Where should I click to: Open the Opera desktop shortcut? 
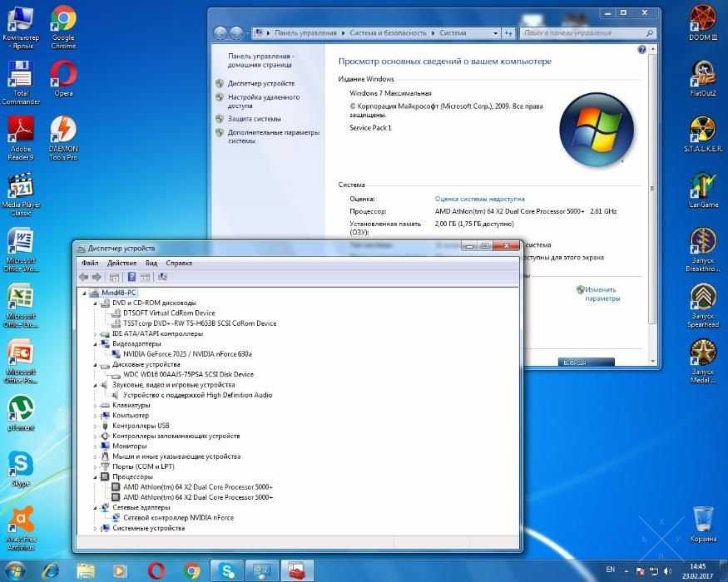(x=63, y=79)
